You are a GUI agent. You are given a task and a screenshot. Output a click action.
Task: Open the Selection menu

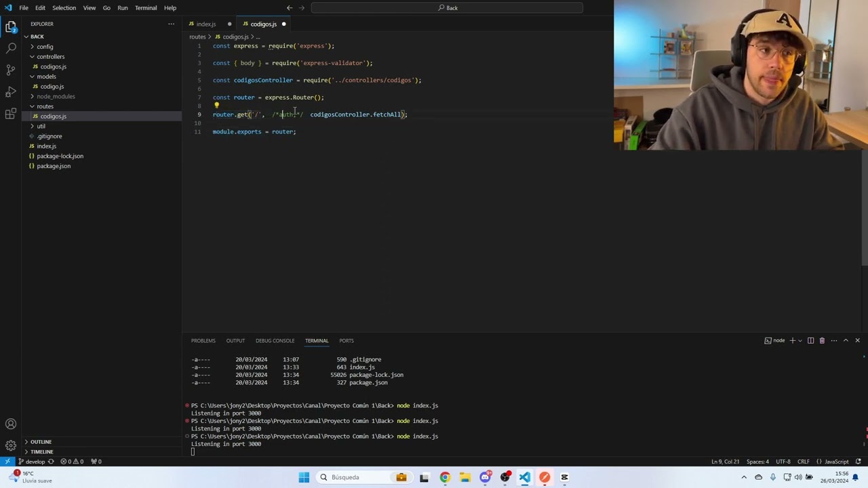pos(64,8)
